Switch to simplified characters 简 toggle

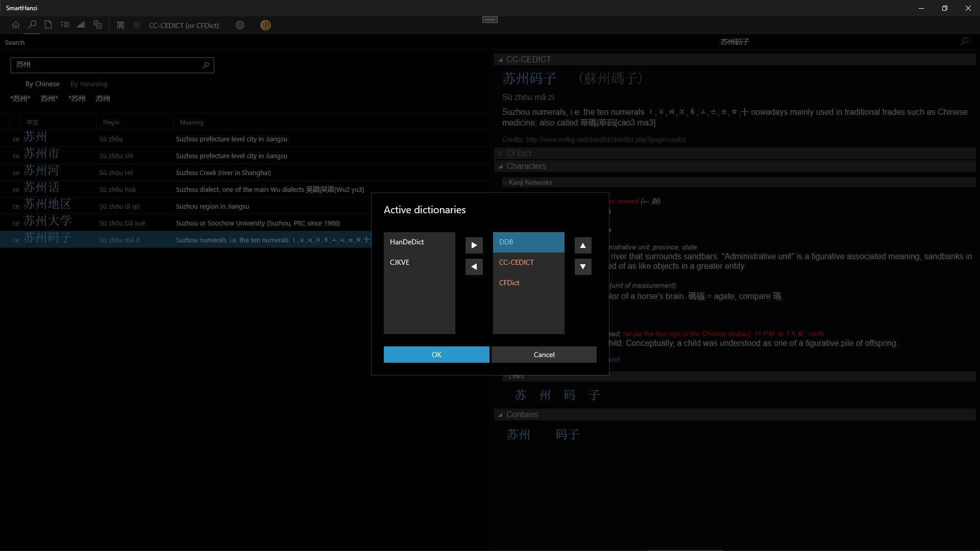[120, 25]
